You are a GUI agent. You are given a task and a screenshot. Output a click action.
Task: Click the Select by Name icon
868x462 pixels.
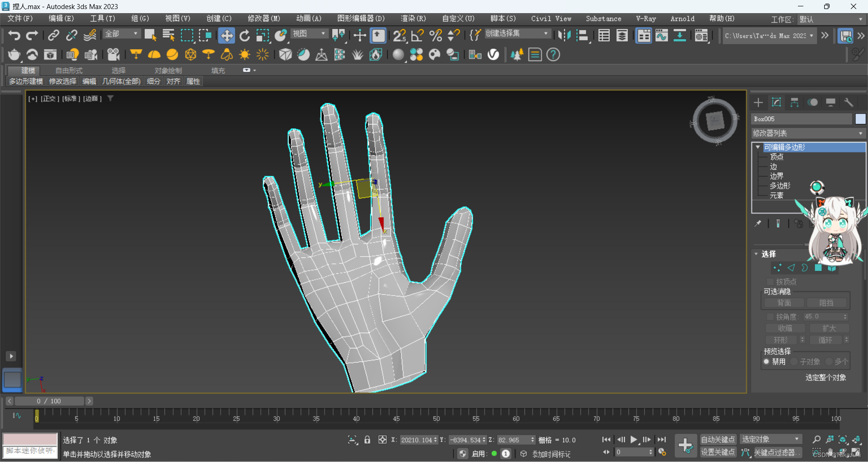(169, 35)
